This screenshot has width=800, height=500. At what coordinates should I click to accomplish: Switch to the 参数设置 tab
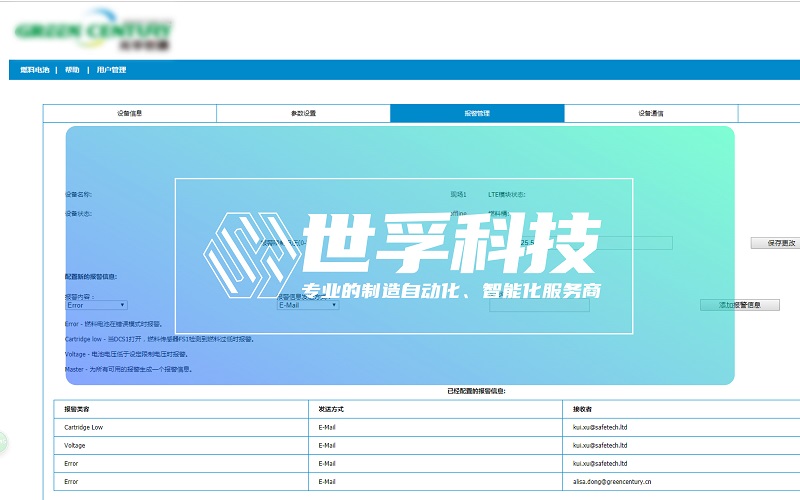(x=303, y=113)
